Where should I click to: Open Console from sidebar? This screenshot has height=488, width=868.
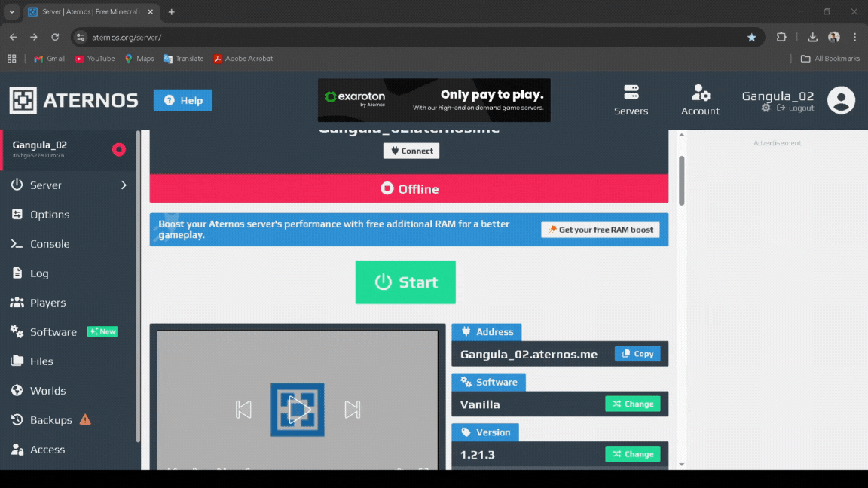50,244
